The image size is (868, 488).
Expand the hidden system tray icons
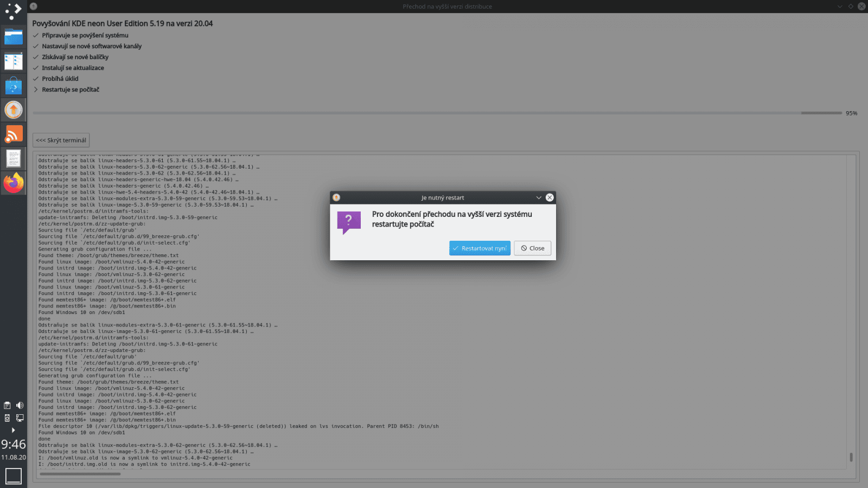13,430
